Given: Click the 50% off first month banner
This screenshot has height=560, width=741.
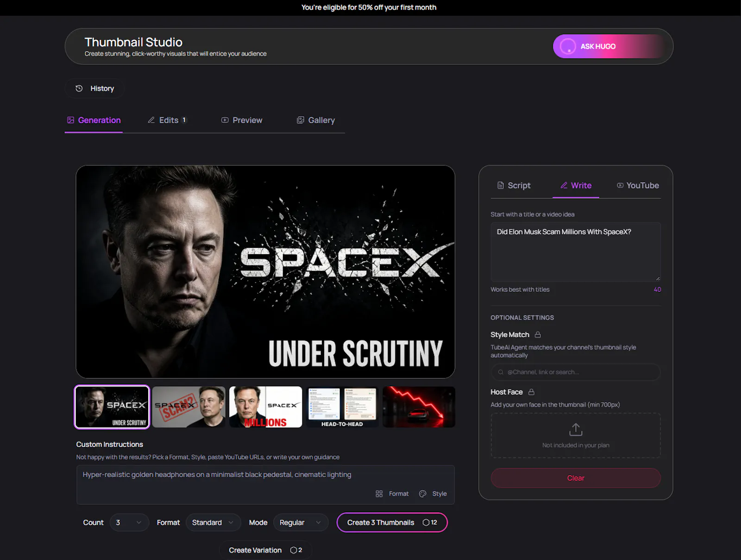Looking at the screenshot, I should click(x=369, y=7).
